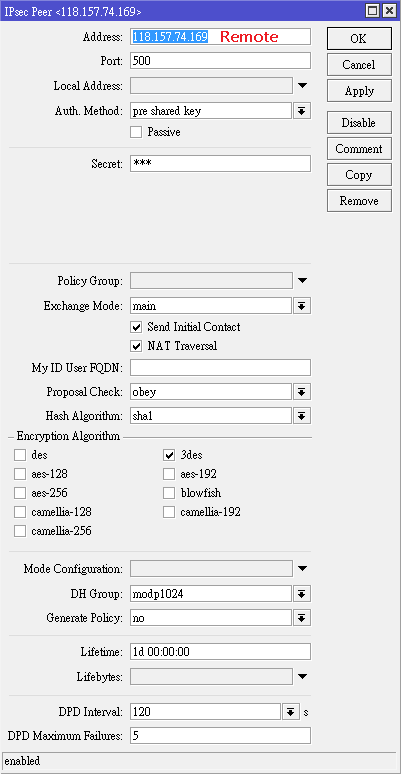Click the Secret password field
This screenshot has height=774, width=401.
(220, 164)
